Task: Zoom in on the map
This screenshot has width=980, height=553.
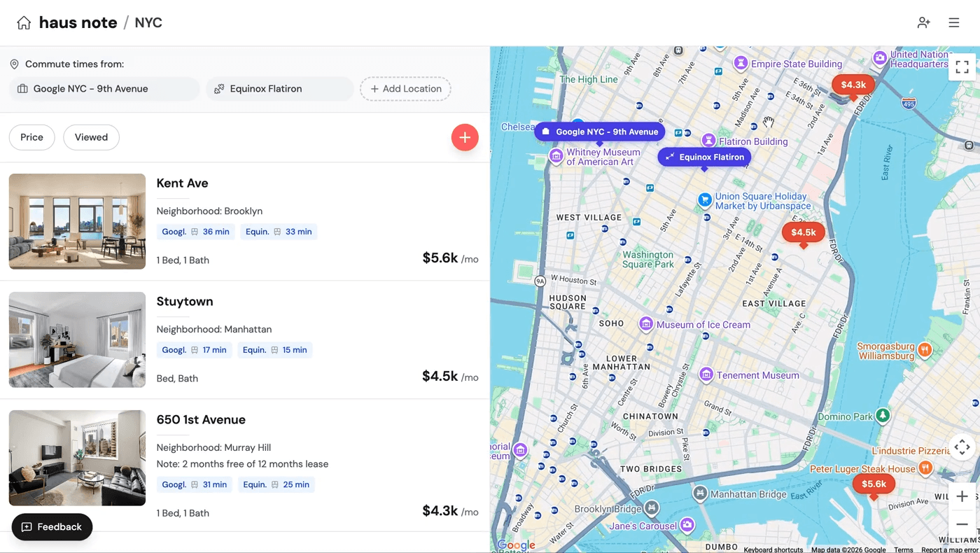Action: coord(962,496)
